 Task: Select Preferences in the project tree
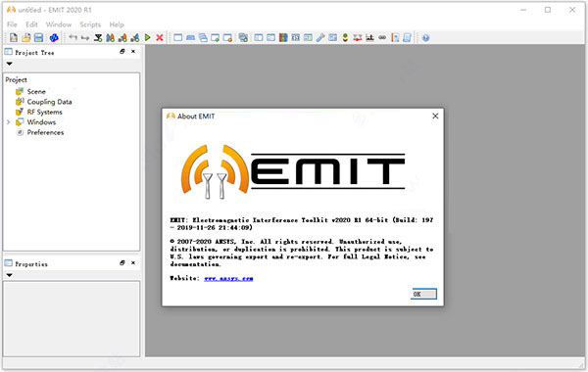[x=45, y=132]
